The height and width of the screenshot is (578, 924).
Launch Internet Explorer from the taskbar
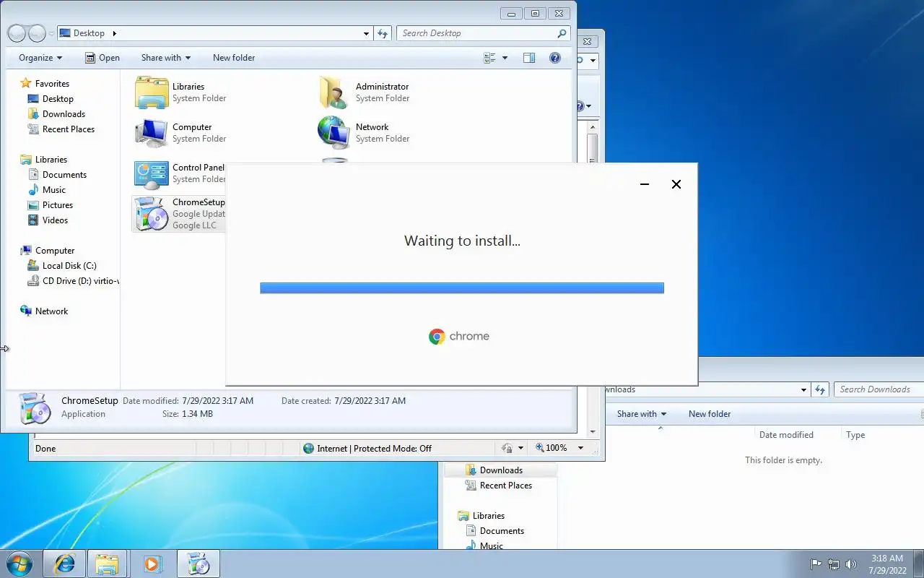coord(64,564)
